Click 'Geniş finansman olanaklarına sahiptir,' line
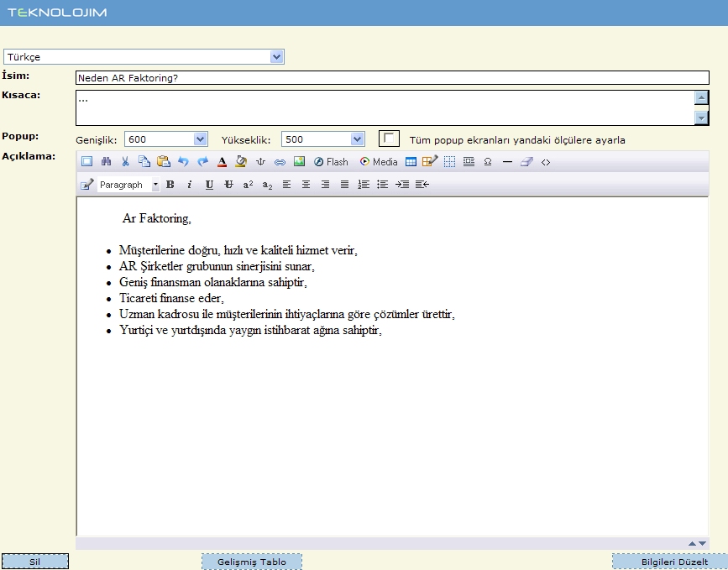728x570 pixels. tap(213, 282)
